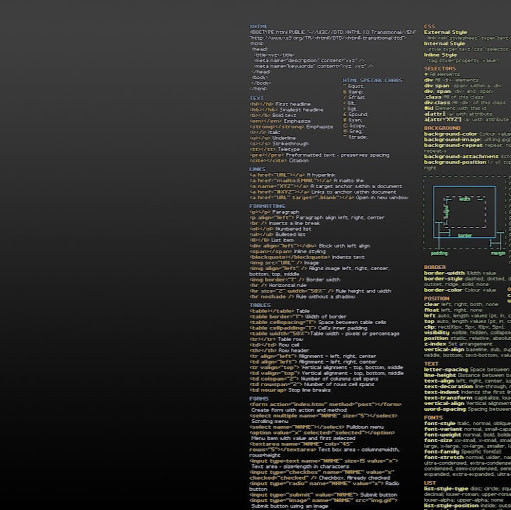The height and width of the screenshot is (510, 511).
Task: Click the 'Row header' line
Action: coord(293,351)
